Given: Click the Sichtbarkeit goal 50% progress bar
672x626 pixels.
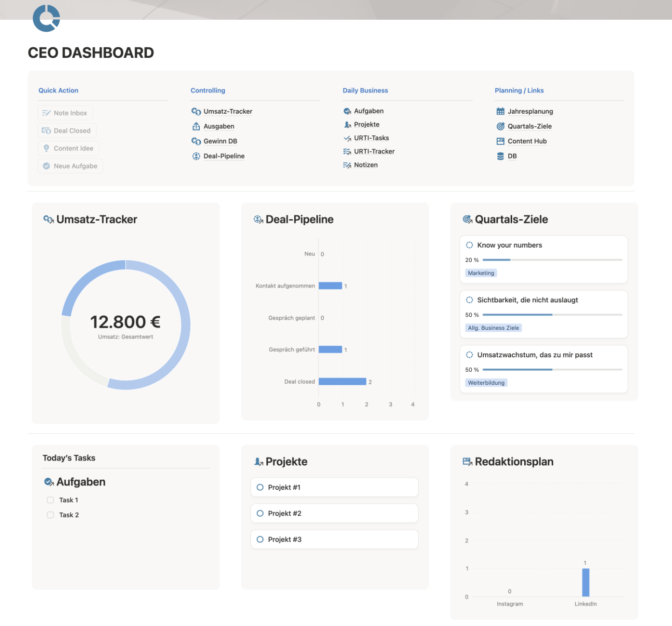Looking at the screenshot, I should [552, 315].
